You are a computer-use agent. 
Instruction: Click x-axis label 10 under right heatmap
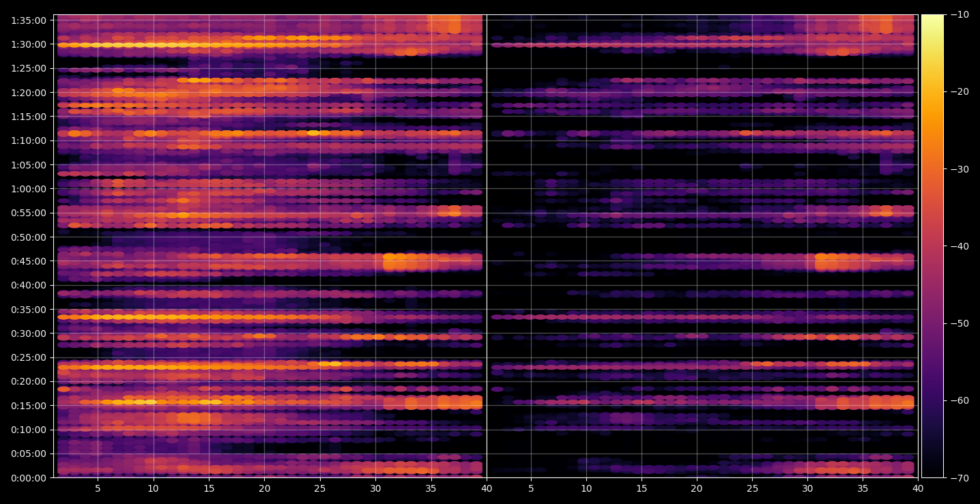point(586,488)
